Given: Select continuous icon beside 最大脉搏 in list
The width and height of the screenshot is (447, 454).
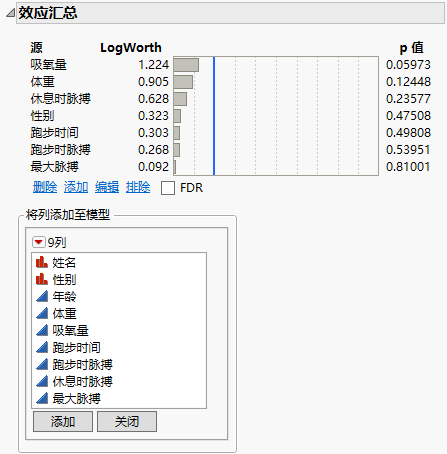Looking at the screenshot, I should [x=42, y=398].
